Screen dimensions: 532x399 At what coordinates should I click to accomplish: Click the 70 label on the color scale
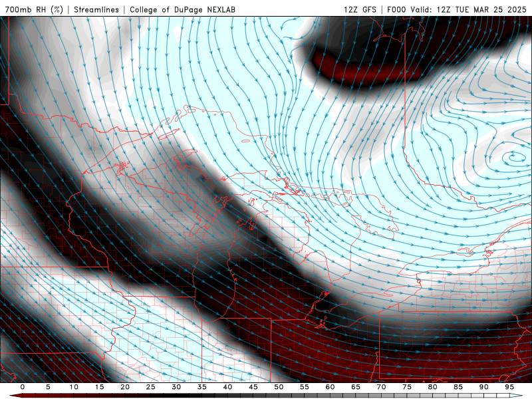tap(381, 387)
